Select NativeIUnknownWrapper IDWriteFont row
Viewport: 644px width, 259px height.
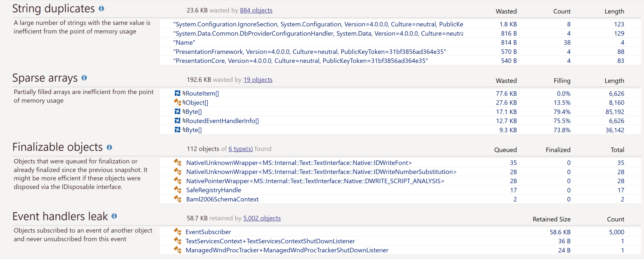point(400,162)
